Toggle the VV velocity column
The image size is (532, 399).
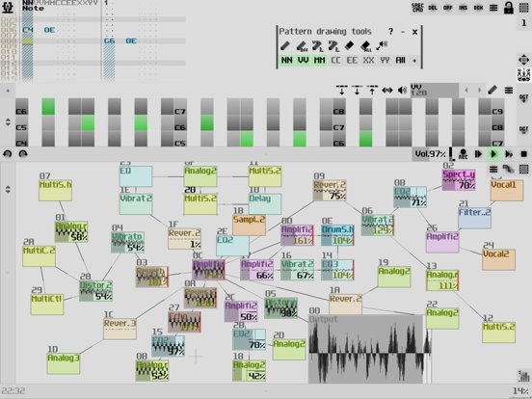(303, 61)
